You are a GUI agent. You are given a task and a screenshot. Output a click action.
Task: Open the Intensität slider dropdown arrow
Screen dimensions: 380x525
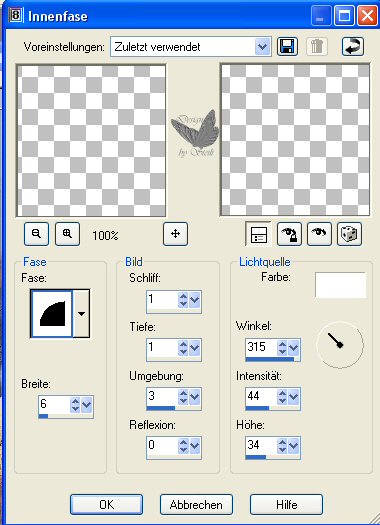pyautogui.click(x=294, y=397)
